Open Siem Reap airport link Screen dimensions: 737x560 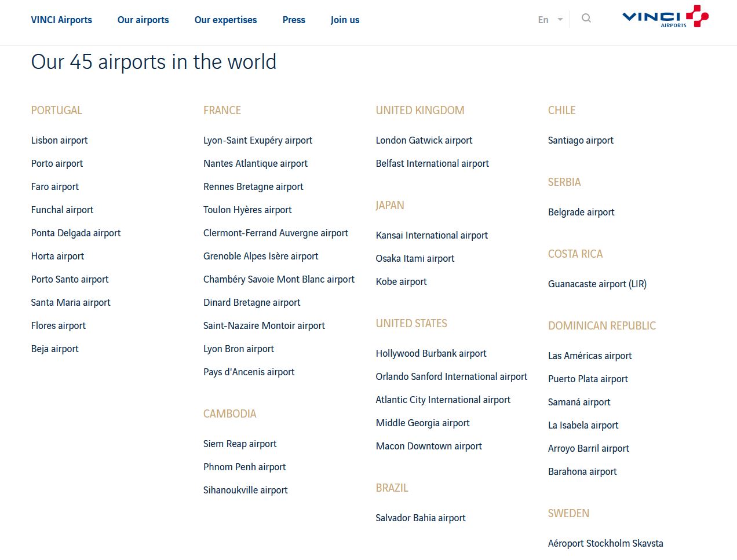(240, 444)
